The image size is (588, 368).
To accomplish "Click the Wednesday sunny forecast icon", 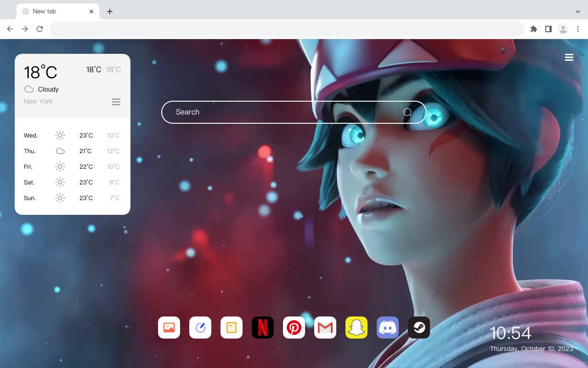I will point(60,135).
